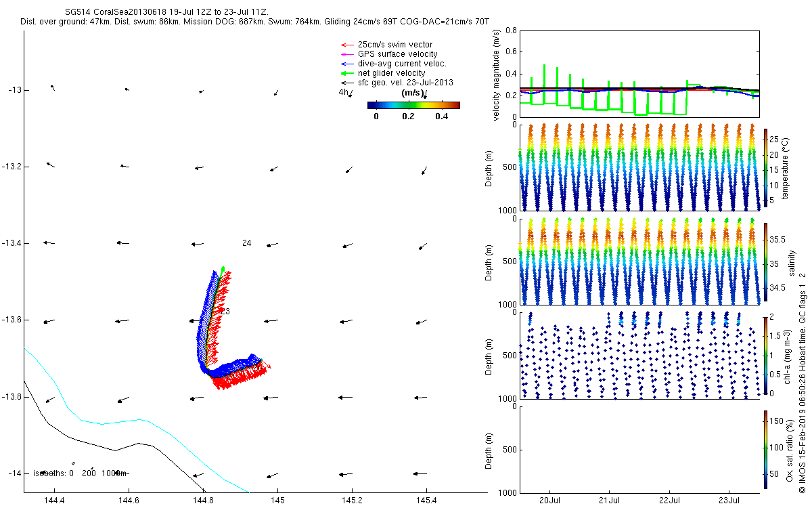This screenshot has height=508, width=812.
Task: Click the '144.8' longitude tick label
Action: pos(203,501)
